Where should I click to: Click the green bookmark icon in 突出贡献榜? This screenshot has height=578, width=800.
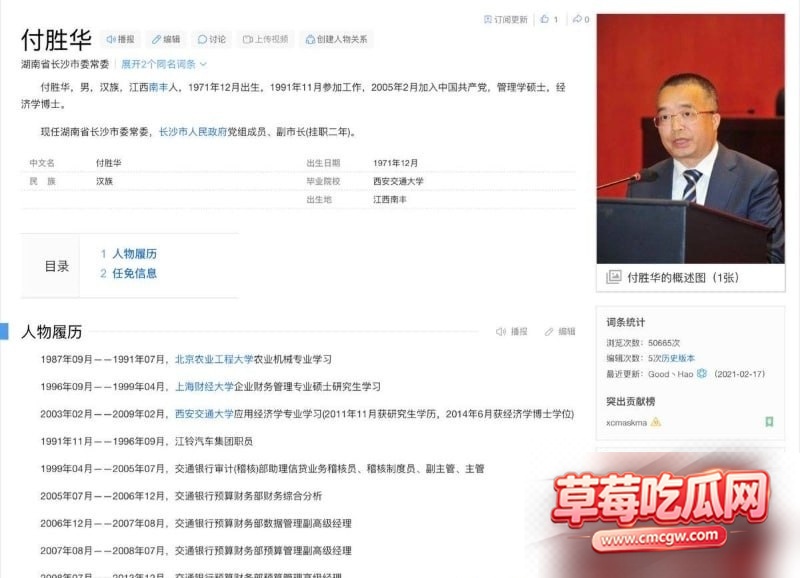[769, 422]
